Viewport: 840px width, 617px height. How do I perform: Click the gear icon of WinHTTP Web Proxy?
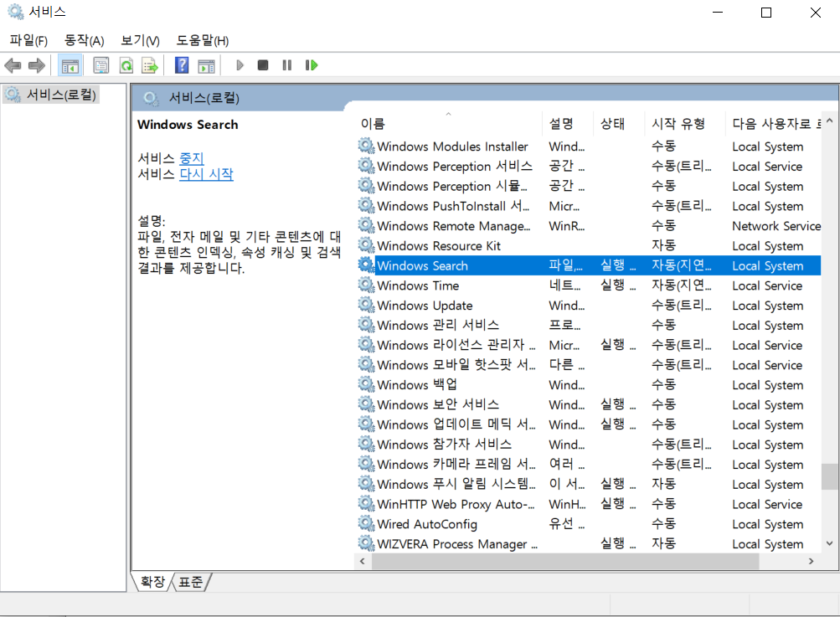tap(367, 503)
